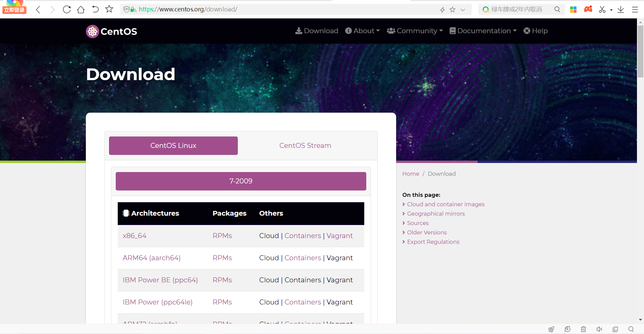This screenshot has width=644, height=334.
Task: Toggle the sound speaker icon in status bar
Action: pos(599,329)
